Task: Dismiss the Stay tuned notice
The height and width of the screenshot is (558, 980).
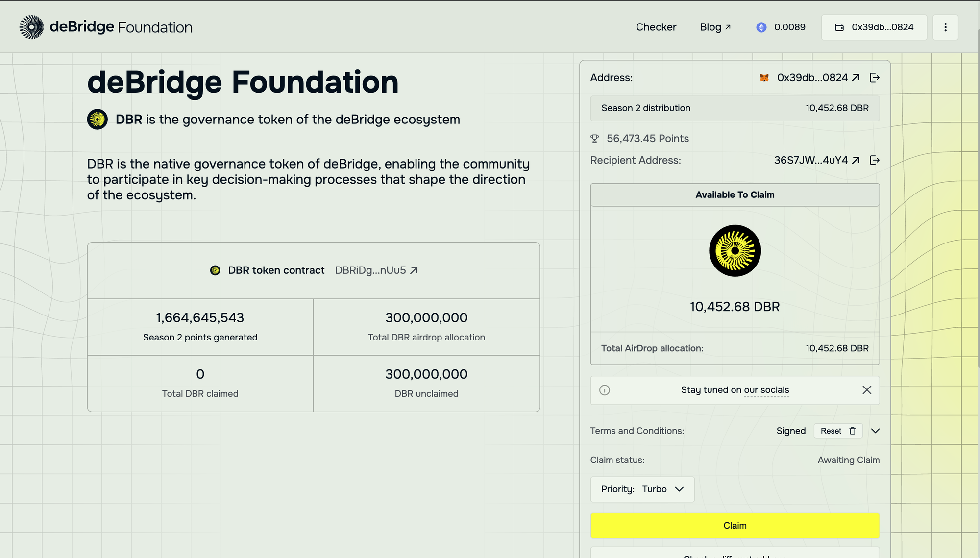Action: coord(867,390)
